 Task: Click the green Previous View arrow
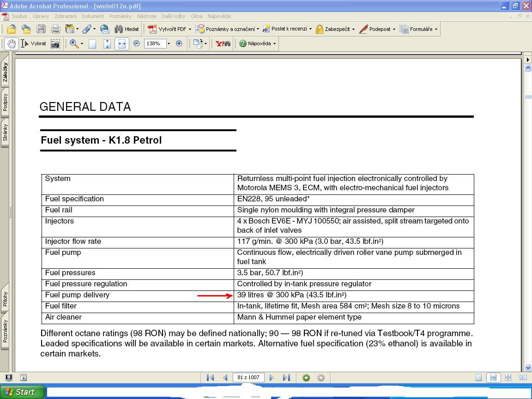[x=306, y=378]
